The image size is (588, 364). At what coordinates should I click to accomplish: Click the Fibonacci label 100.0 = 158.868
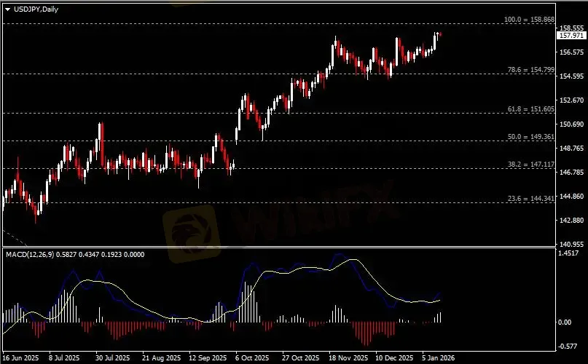click(529, 20)
